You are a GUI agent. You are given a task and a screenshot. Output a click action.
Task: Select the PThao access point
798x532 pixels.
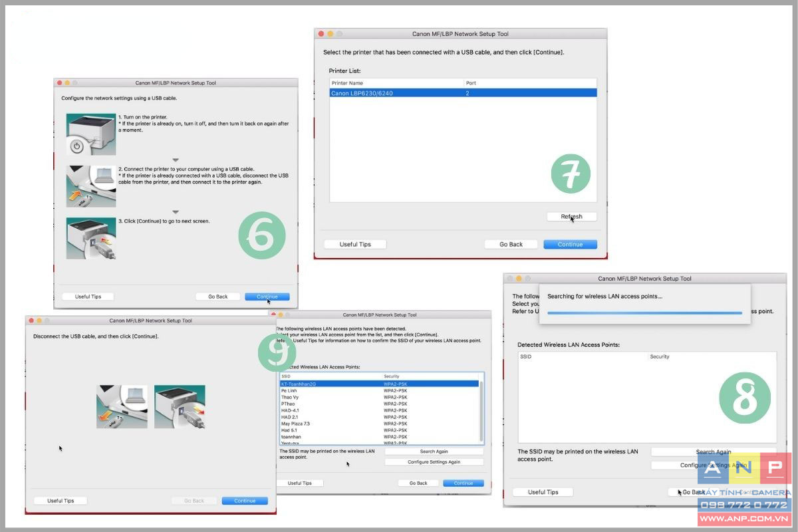[379, 404]
